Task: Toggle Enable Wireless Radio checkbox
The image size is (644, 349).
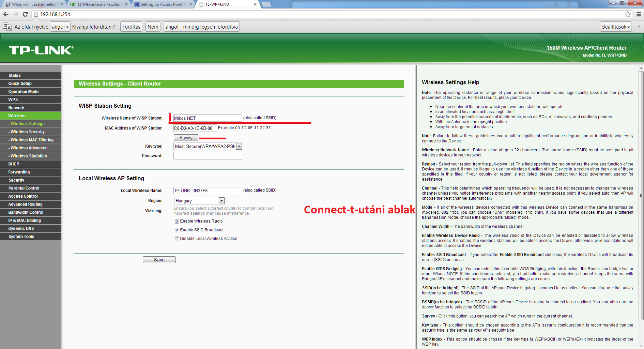Action: [x=177, y=221]
